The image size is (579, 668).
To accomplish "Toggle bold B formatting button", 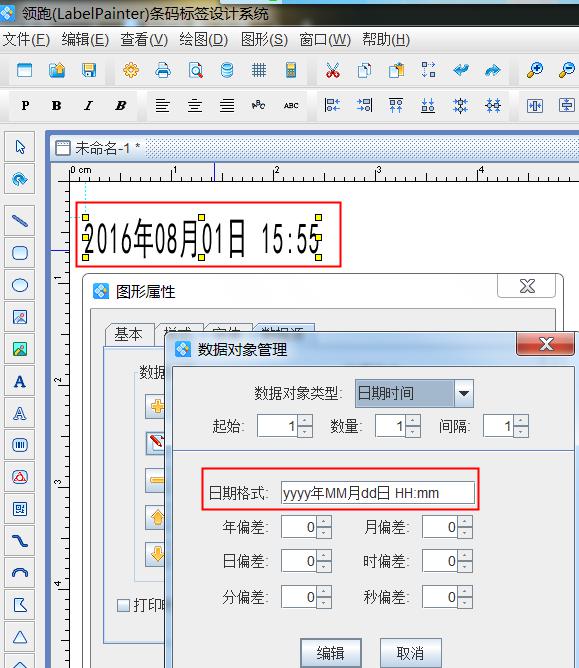I will (56, 105).
